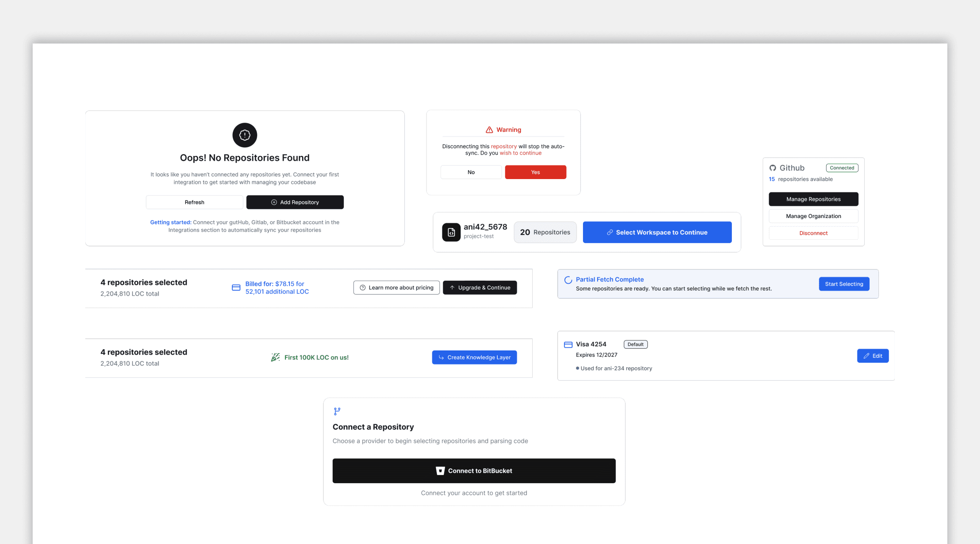Image resolution: width=980 pixels, height=544 pixels.
Task: Click the party popper icon beside First 100K
Action: 275,357
